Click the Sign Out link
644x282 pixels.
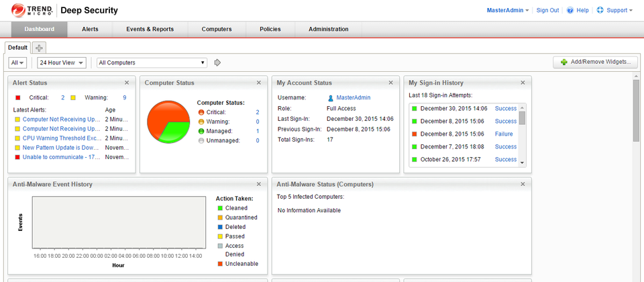tap(547, 10)
